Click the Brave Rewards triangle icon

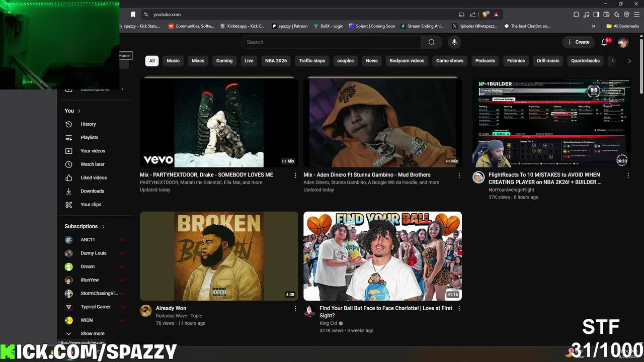tap(496, 15)
